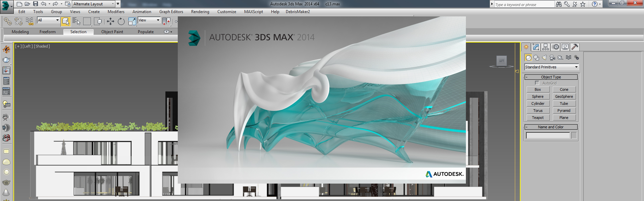This screenshot has width=644, height=201.
Task: Open the Create command panel tab
Action: coord(526,47)
